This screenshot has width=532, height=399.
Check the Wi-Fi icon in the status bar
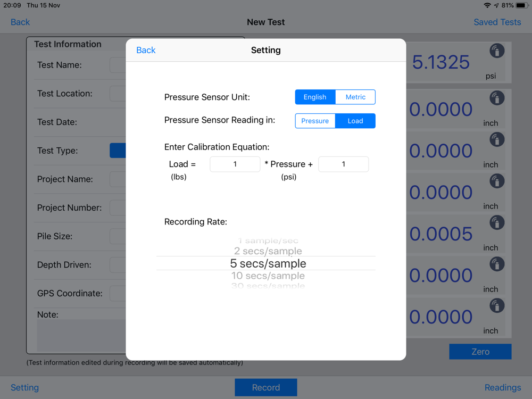pos(487,5)
